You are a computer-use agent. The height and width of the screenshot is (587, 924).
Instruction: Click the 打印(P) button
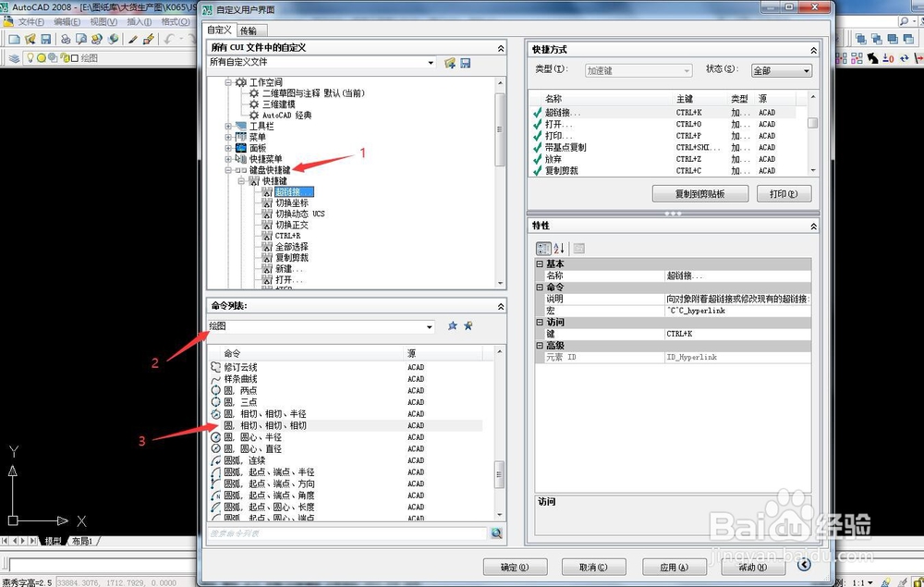[x=784, y=194]
